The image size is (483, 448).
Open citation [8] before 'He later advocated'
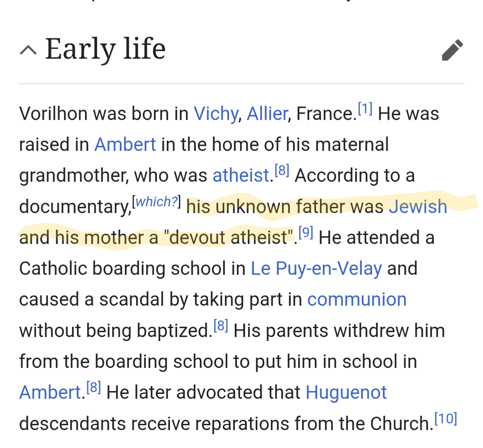94,387
